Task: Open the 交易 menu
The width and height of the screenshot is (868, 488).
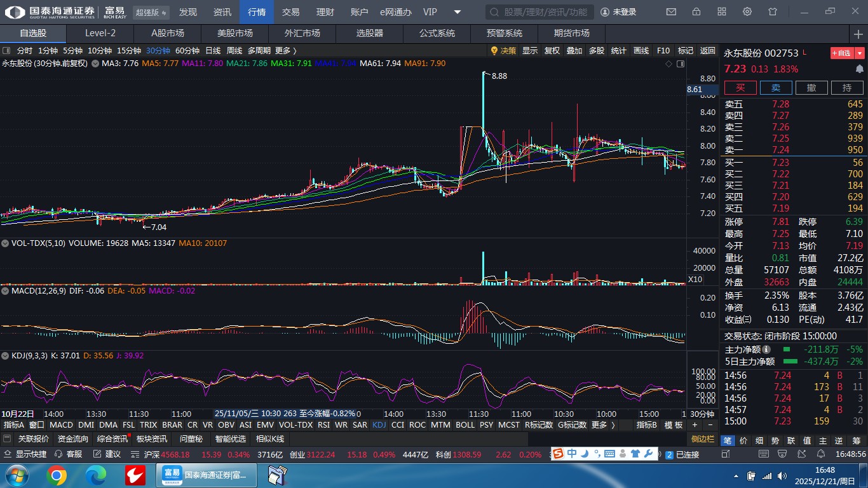Action: tap(291, 12)
